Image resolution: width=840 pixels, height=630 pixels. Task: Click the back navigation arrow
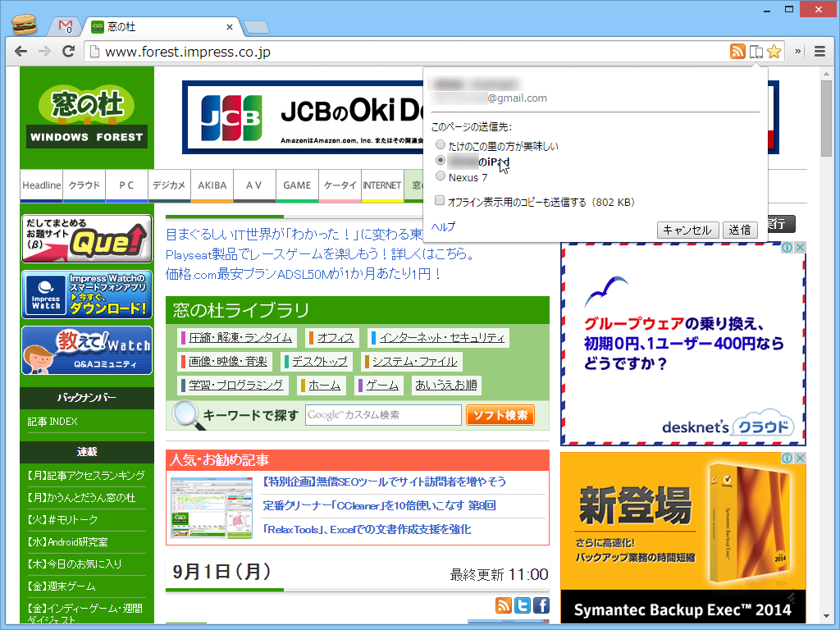[x=21, y=51]
